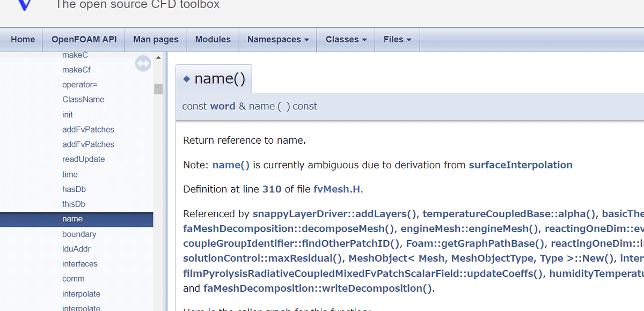Click the sidebar scroll-up arrow
The image size is (644, 311).
point(158,57)
